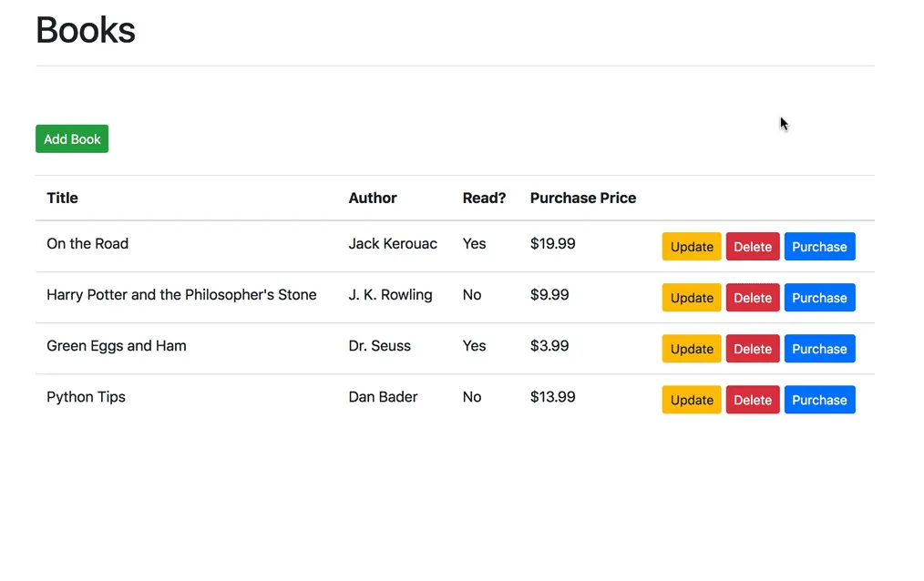Image resolution: width=924 pixels, height=581 pixels.
Task: Purchase Python Tips
Action: point(819,399)
